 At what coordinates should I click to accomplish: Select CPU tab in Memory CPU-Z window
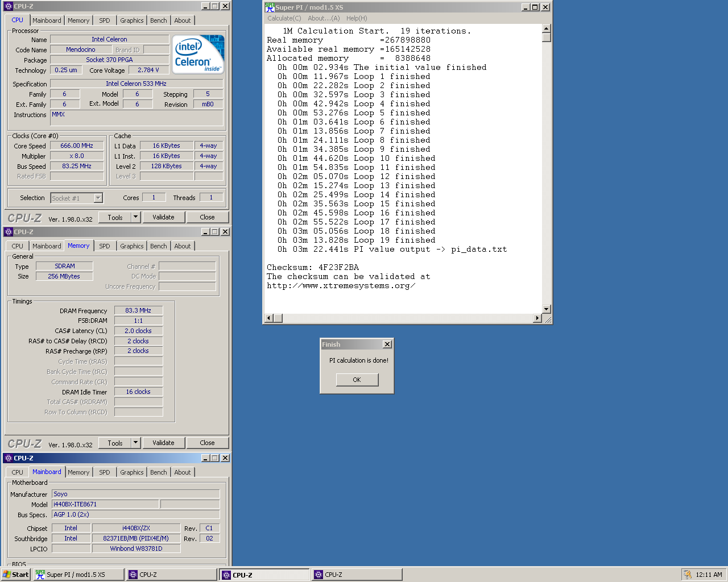[18, 246]
